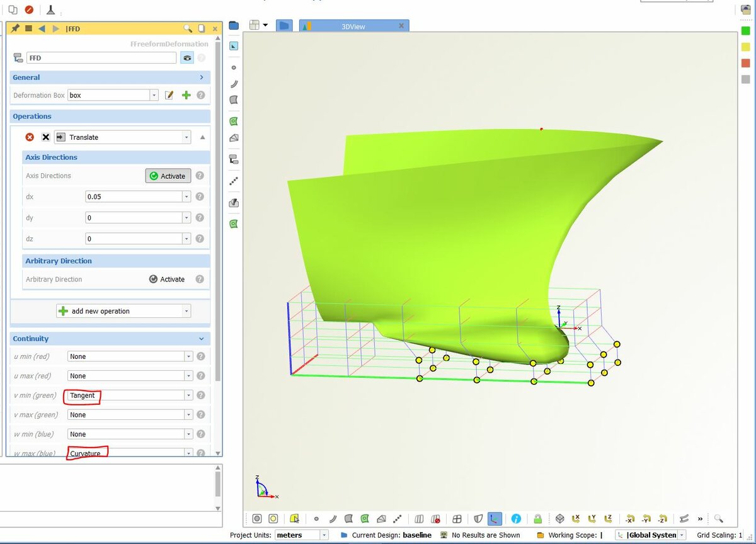Click the point tool in left vertical toolbar
Image resolution: width=756 pixels, height=544 pixels.
(234, 67)
